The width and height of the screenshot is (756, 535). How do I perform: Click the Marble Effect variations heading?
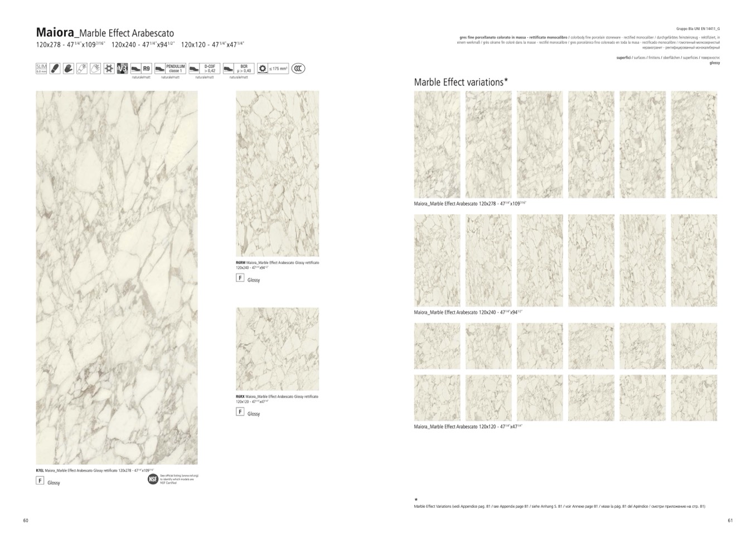tap(461, 83)
